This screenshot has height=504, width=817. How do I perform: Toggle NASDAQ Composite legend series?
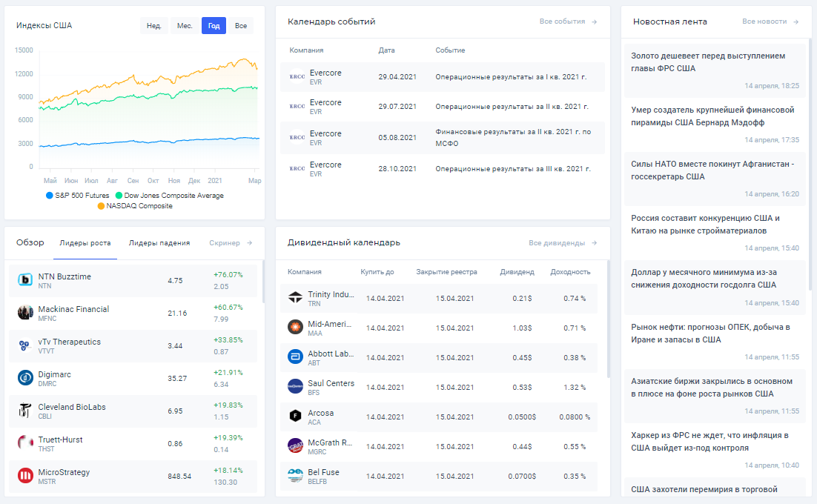point(135,205)
